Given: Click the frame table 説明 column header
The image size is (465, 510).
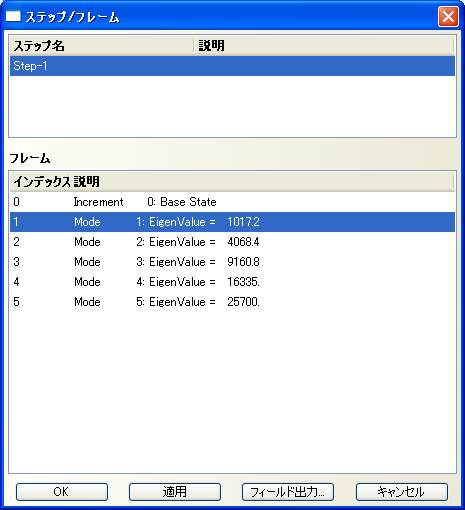Looking at the screenshot, I should coord(263,182).
